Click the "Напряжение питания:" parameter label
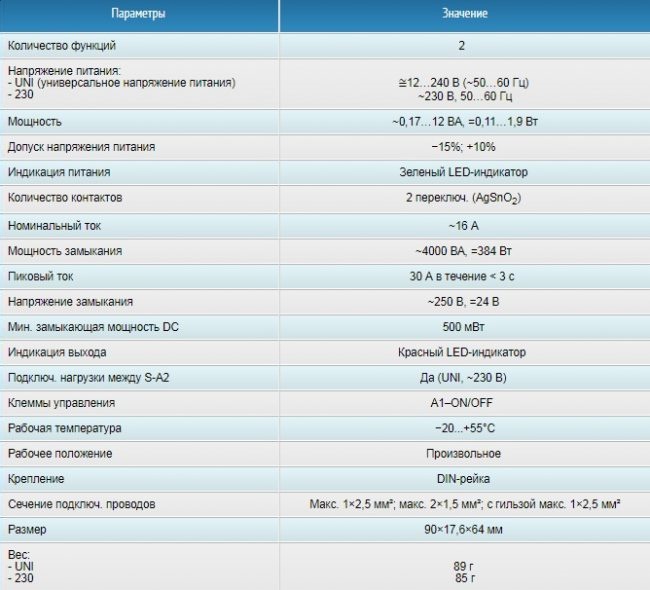 point(64,72)
